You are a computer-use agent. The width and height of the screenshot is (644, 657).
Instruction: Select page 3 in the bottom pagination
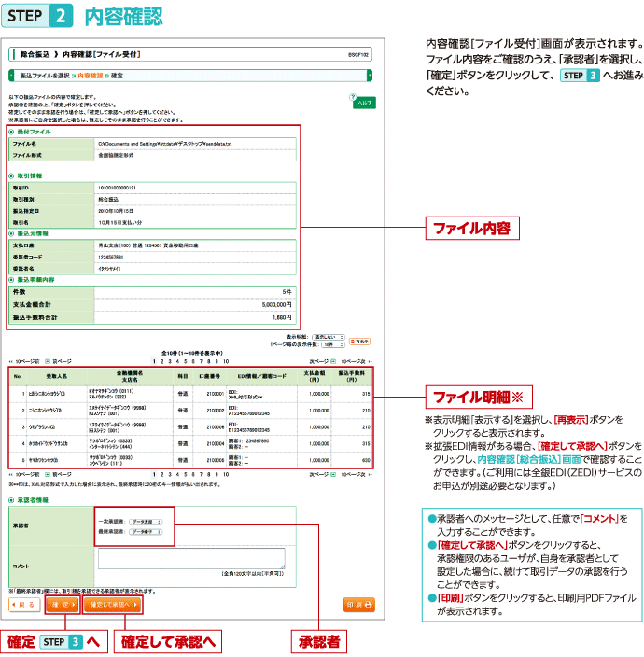(170, 474)
